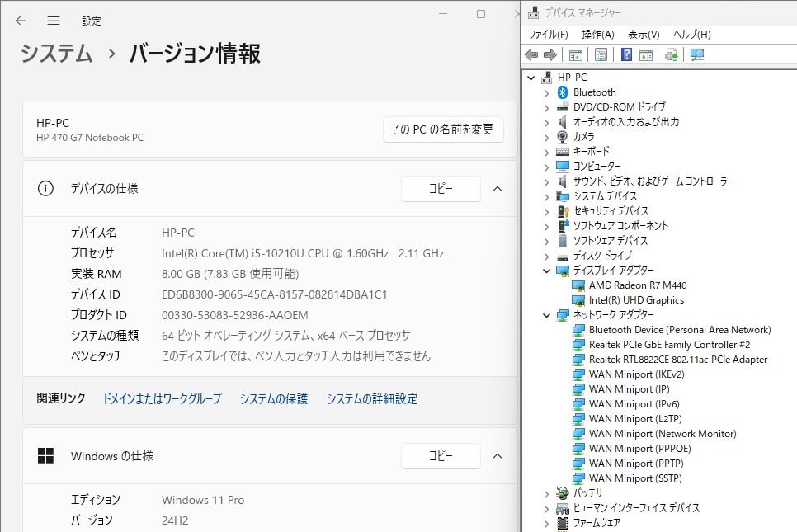Collapse the ネットワーク アダプター category
This screenshot has width=797, height=532.
[546, 316]
